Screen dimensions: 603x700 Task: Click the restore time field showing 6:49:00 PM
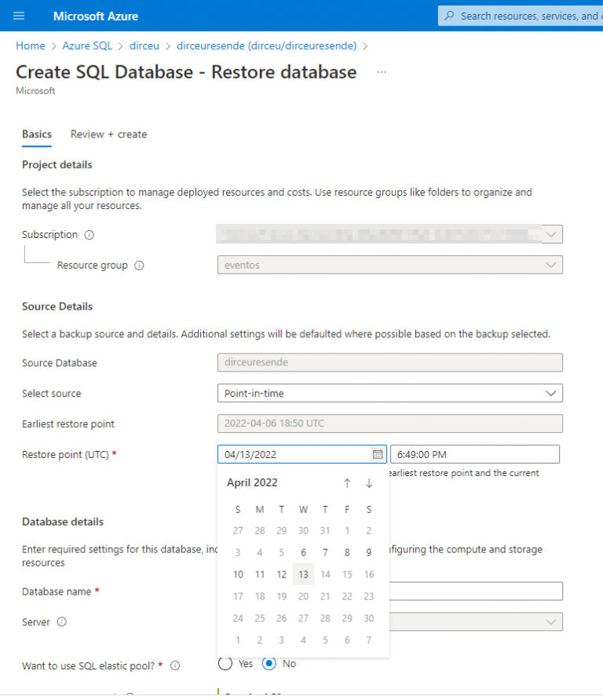[474, 454]
